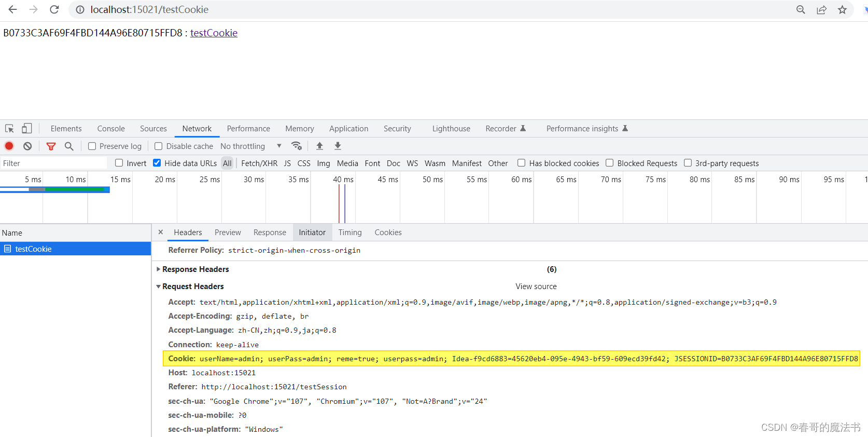Check Blocked Requests checkbox
Screen dimensions: 868x437
(x=610, y=163)
